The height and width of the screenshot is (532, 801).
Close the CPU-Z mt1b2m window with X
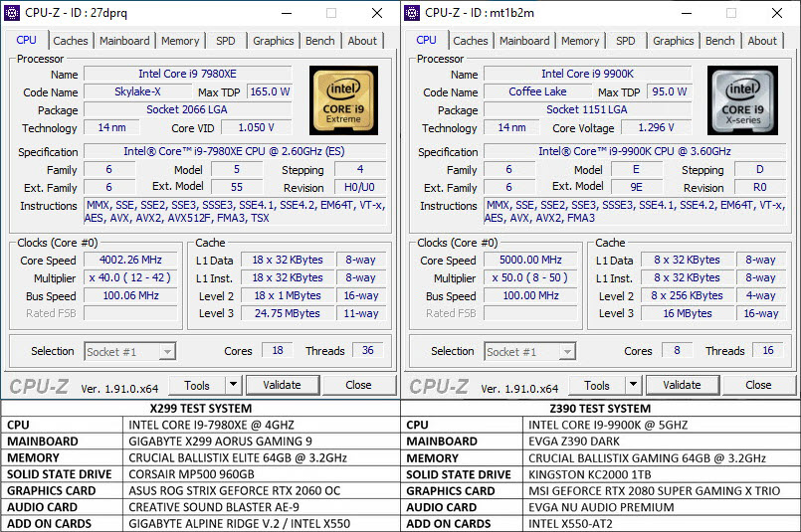(x=777, y=13)
